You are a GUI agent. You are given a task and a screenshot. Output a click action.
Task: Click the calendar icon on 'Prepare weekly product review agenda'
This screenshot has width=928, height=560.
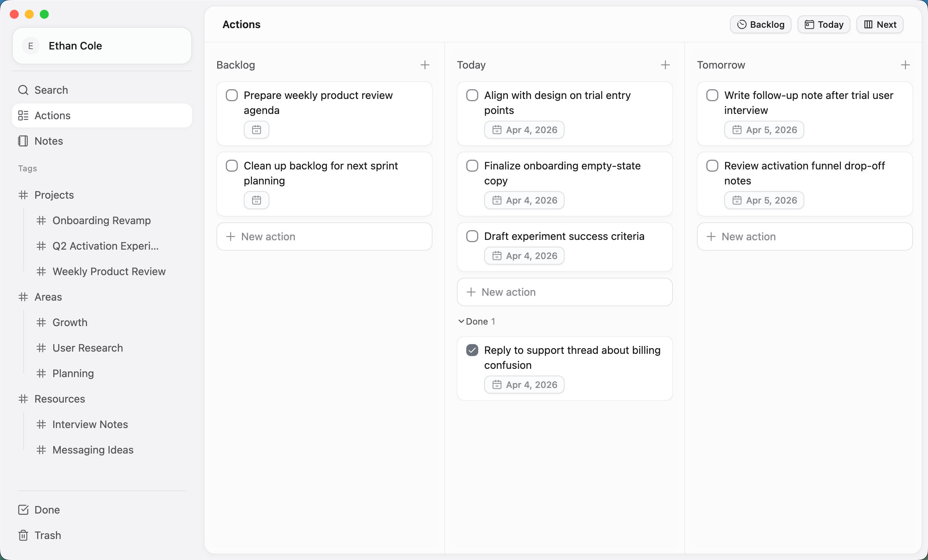[256, 129]
